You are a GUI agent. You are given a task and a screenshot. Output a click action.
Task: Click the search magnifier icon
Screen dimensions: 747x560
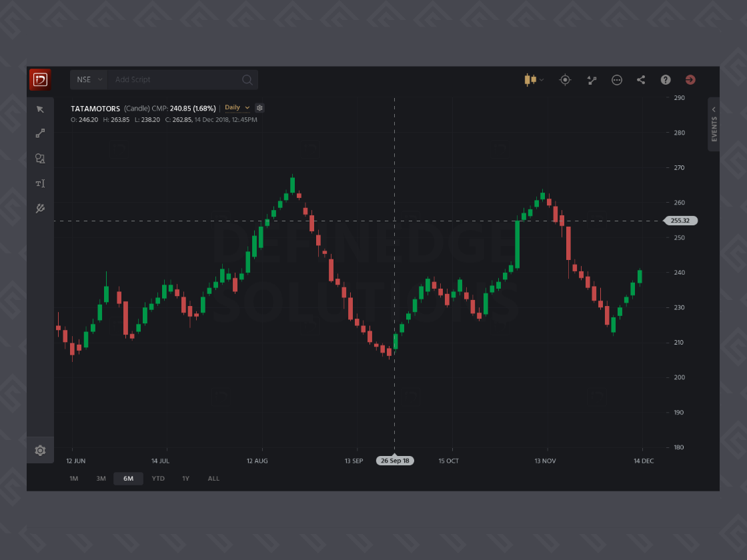tap(247, 79)
